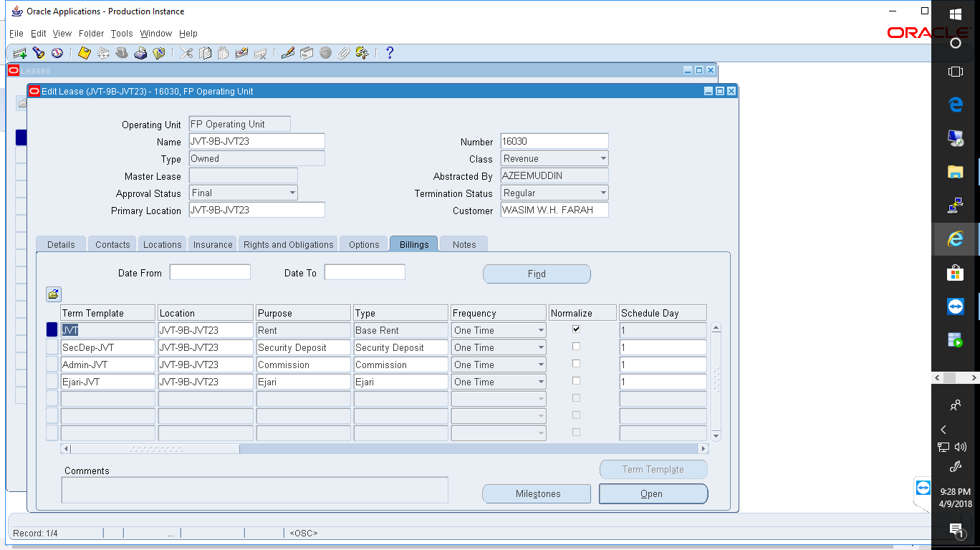
Task: Show the Navigator via compass icon
Action: coord(57,53)
